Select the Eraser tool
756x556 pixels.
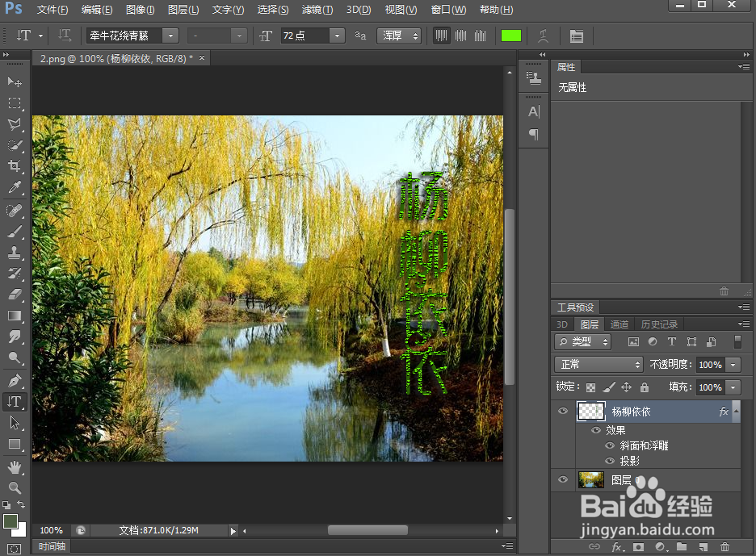tap(15, 295)
